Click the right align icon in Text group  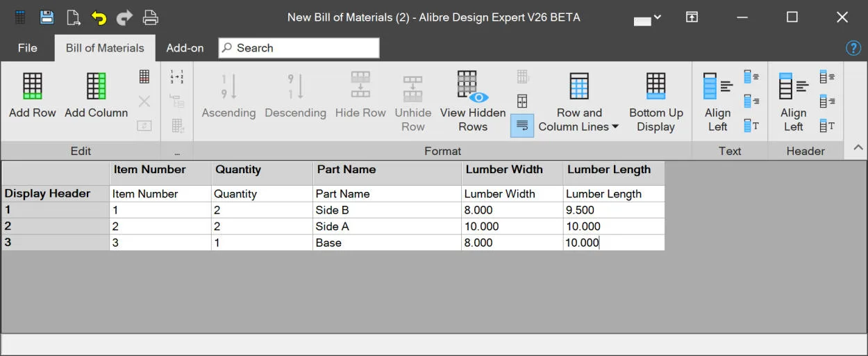[x=751, y=102]
